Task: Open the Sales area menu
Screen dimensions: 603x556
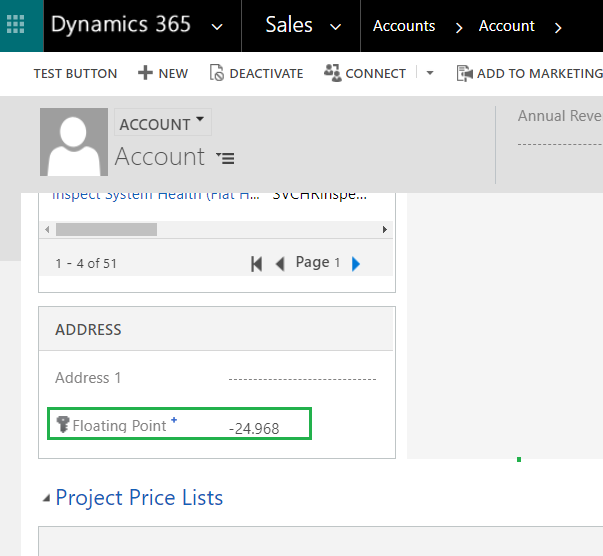Action: 289,25
